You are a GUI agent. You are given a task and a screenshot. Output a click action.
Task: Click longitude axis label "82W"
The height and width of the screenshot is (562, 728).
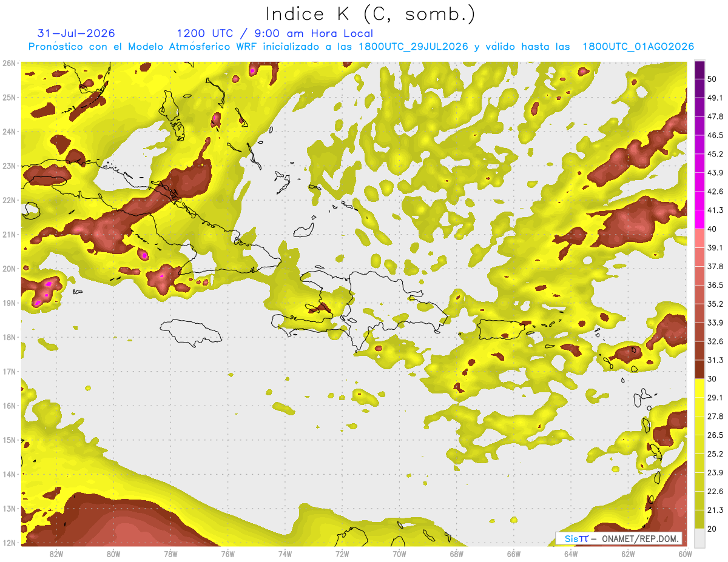(56, 554)
